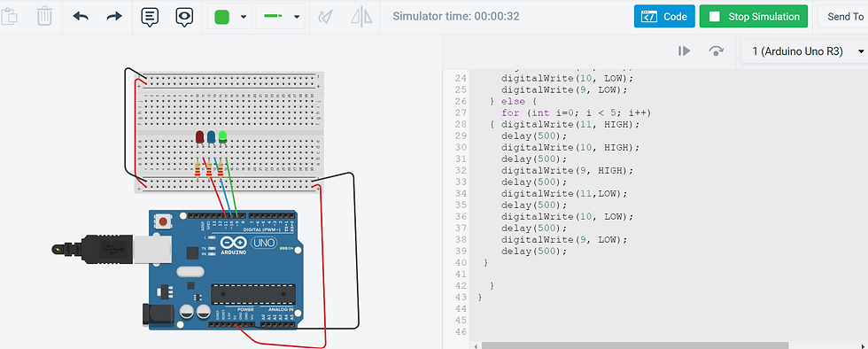The image size is (868, 349).
Task: Click the glowing green LED on breadboard
Action: pyautogui.click(x=222, y=136)
